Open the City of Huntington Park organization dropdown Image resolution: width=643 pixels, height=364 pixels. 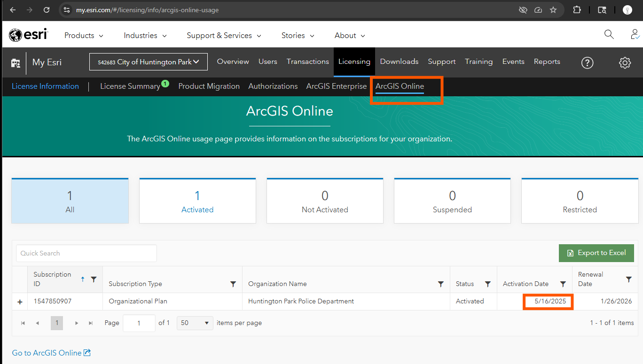click(149, 62)
